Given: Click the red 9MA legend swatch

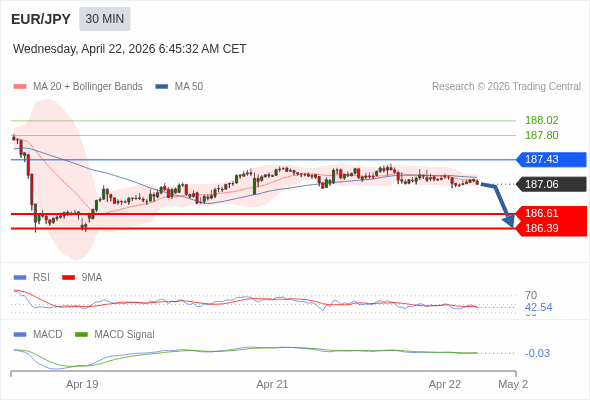Looking at the screenshot, I should 68,278.
